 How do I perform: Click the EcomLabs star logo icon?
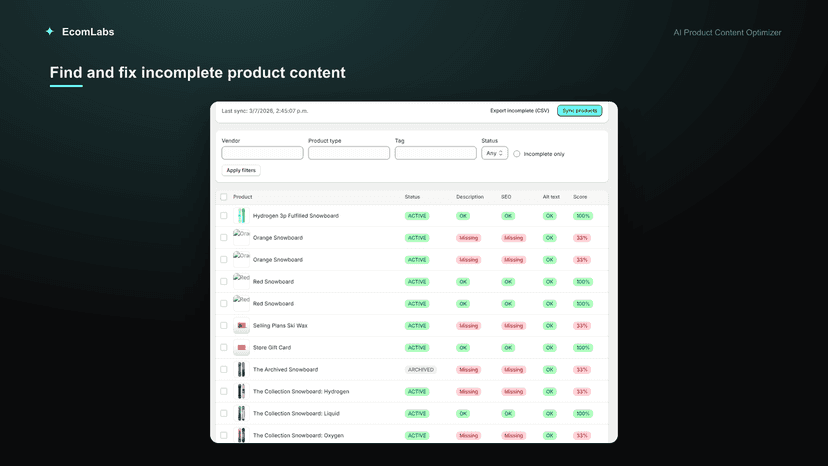(x=50, y=32)
